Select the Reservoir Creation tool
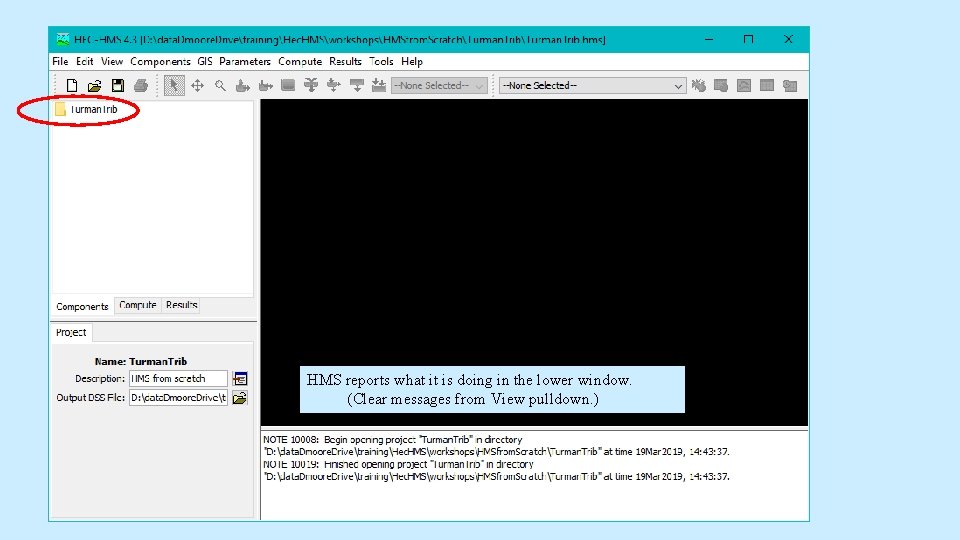The height and width of the screenshot is (540, 960). (288, 86)
